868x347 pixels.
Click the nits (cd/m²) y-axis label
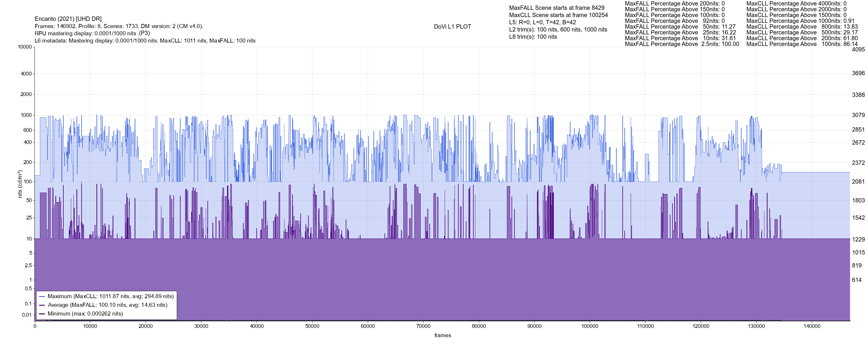coord(20,184)
